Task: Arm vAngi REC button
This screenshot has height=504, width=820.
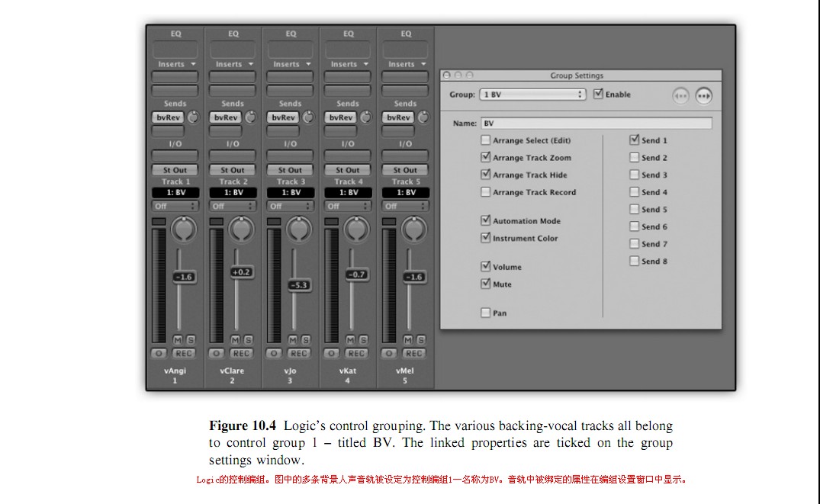Action: tap(183, 354)
